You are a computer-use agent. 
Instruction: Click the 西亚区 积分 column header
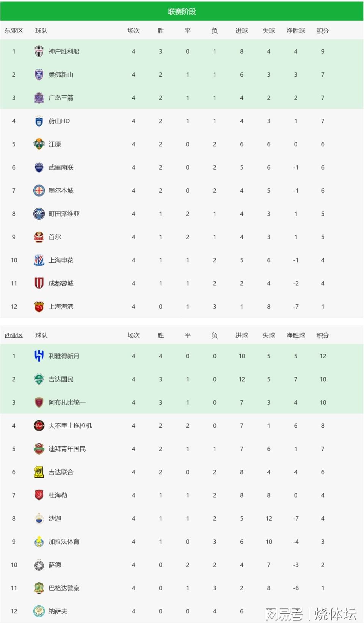coord(323,335)
